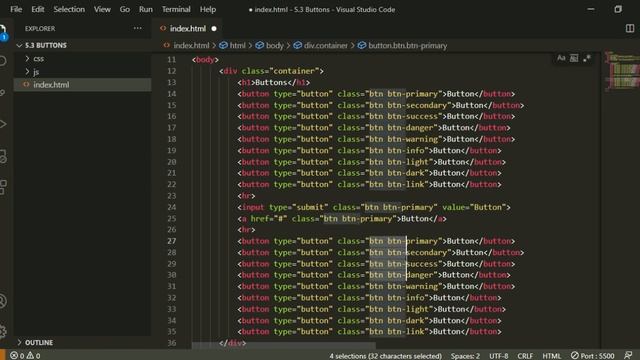The image size is (640, 360).
Task: Click the opening body tag
Action: [205, 60]
